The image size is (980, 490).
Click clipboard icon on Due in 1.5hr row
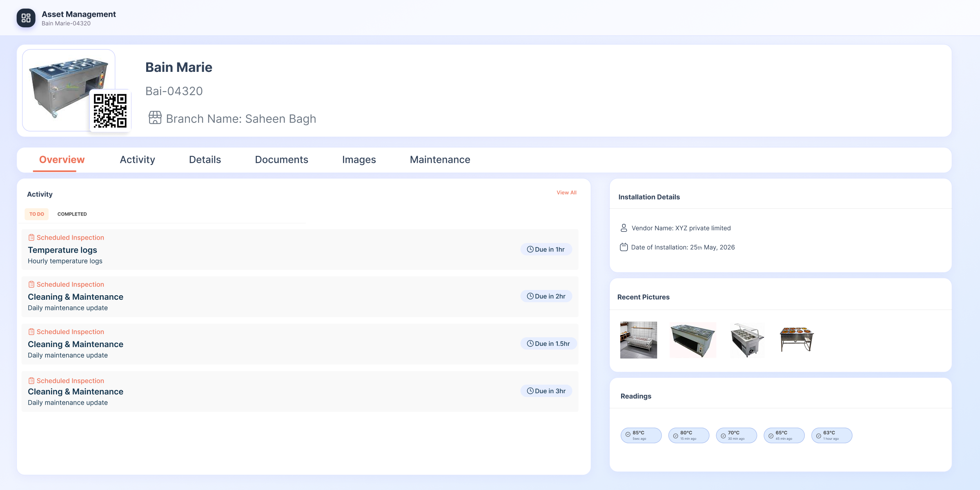[31, 332]
